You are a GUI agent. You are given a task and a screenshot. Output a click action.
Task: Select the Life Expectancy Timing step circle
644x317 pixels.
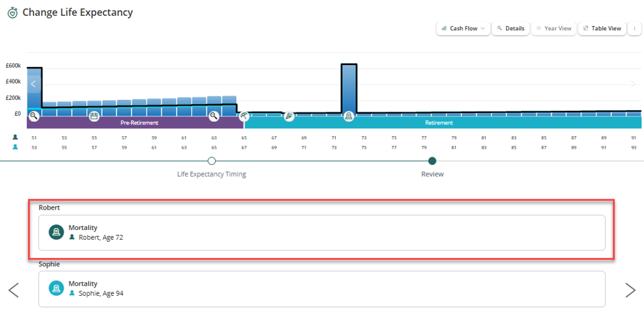tap(212, 161)
